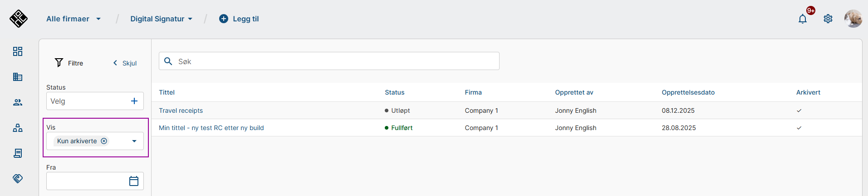Open the Status 'Velg' selector

pyautogui.click(x=95, y=101)
